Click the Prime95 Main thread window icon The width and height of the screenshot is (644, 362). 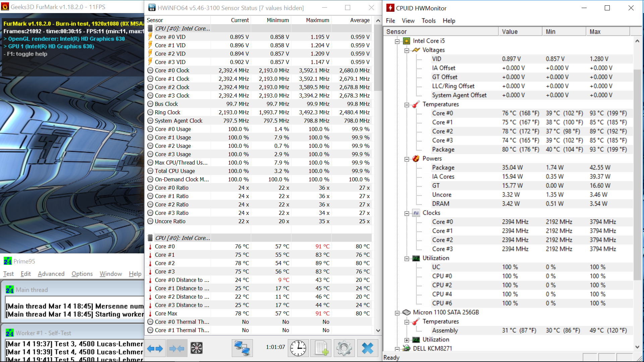click(x=9, y=290)
